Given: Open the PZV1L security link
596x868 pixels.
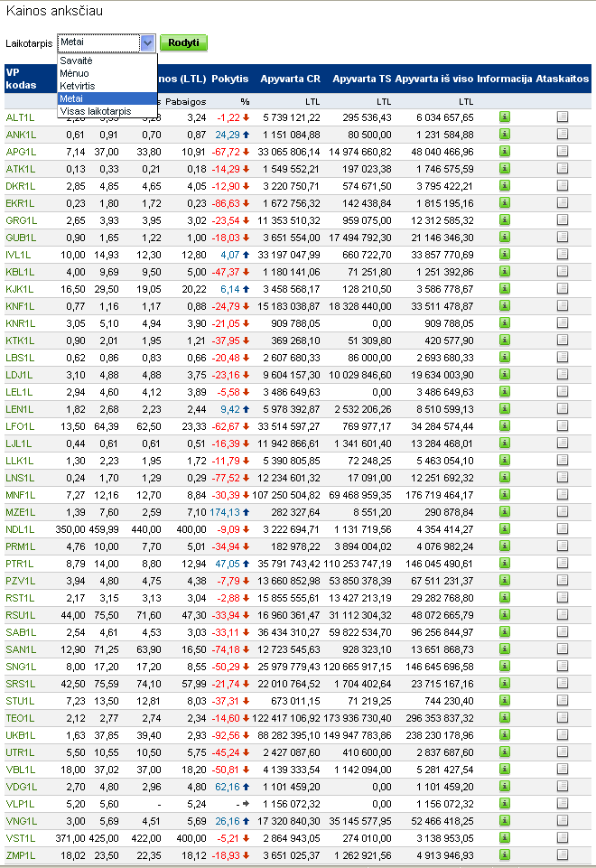Looking at the screenshot, I should [x=21, y=581].
